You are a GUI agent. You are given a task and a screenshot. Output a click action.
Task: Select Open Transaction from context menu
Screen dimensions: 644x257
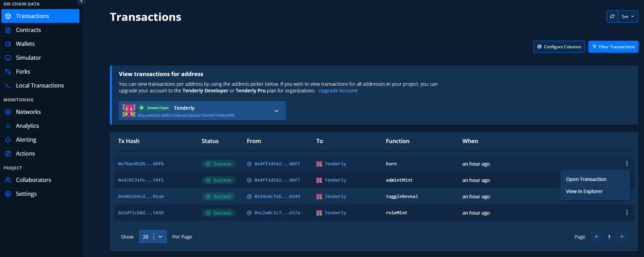586,179
